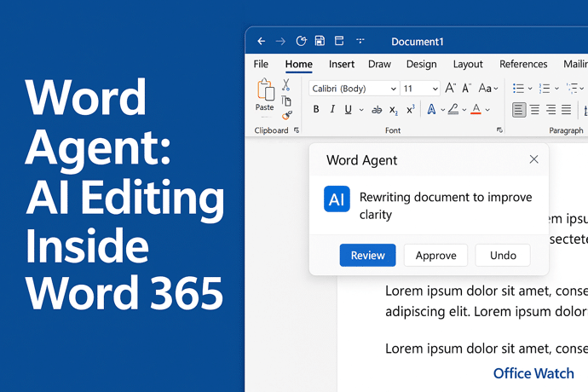
Task: Click the Text Effects A icon
Action: tap(431, 109)
